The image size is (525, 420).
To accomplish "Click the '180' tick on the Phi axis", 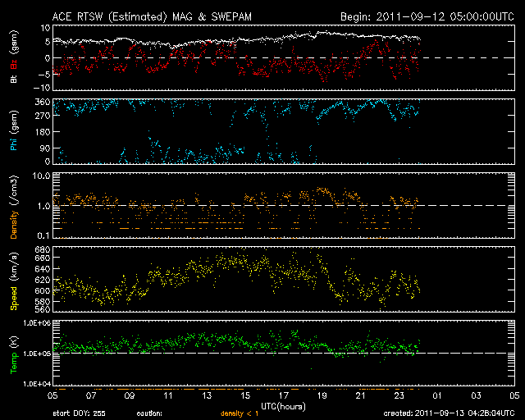I will pyautogui.click(x=43, y=132).
